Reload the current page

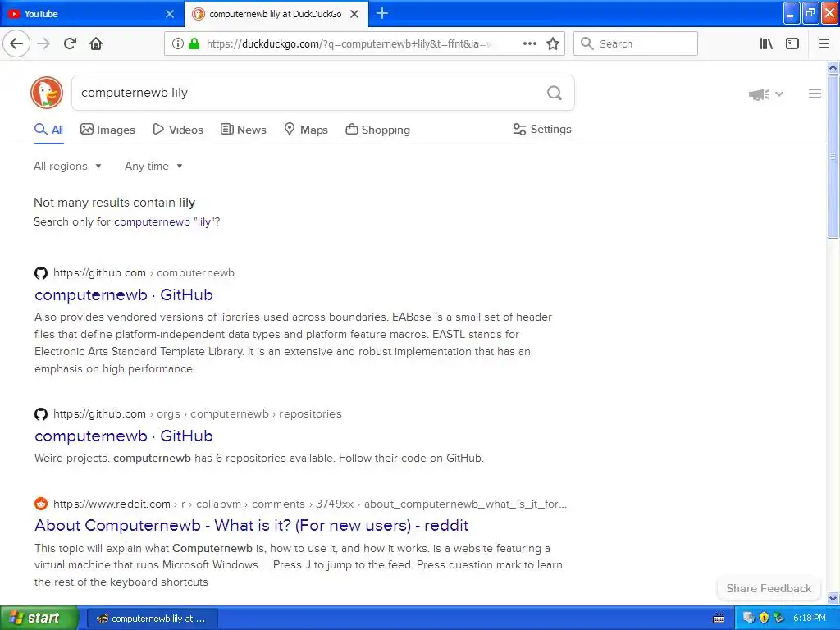pos(70,43)
